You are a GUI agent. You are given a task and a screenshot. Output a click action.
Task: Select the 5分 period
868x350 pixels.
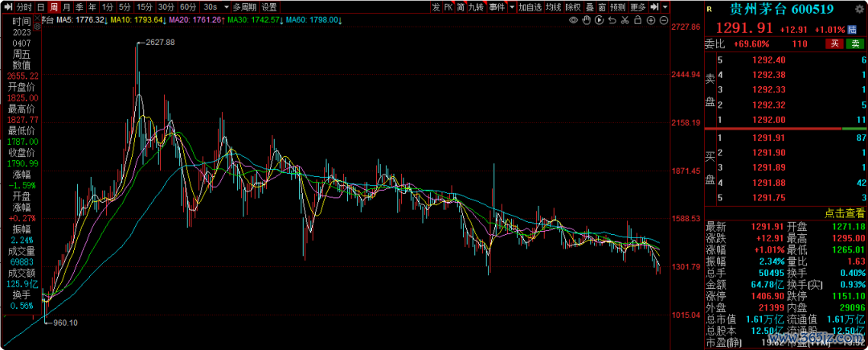tap(125, 7)
